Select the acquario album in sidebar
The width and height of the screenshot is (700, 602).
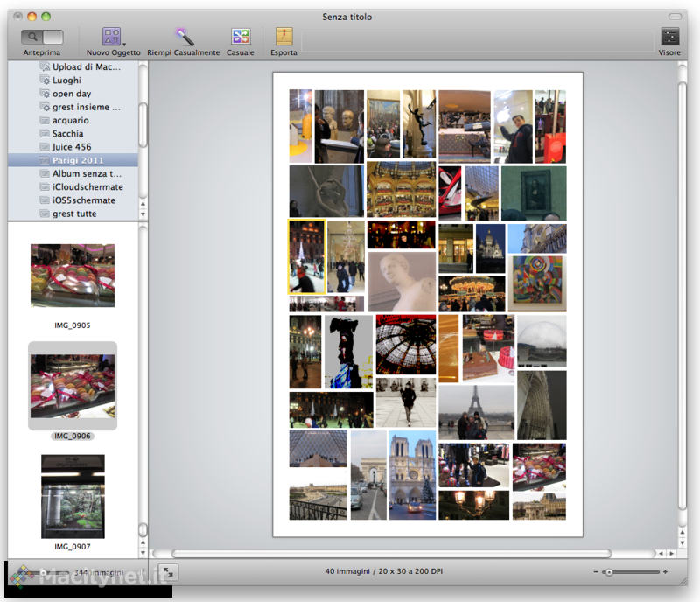pos(70,120)
